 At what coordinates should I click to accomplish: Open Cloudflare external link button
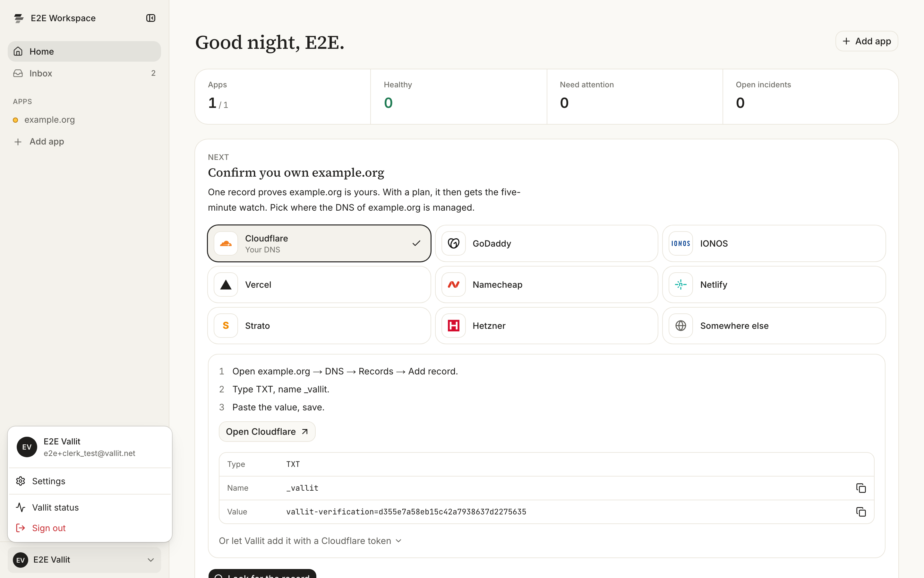[x=267, y=432]
